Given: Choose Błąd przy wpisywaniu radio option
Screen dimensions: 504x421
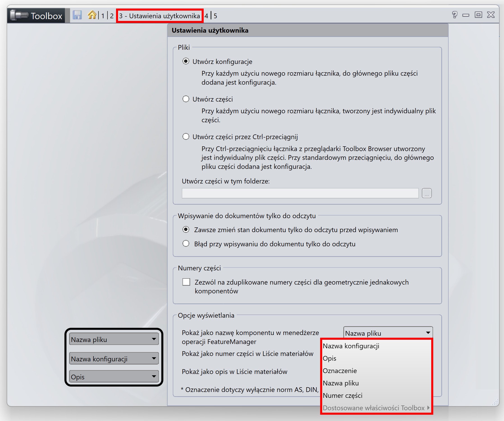Looking at the screenshot, I should tap(186, 244).
